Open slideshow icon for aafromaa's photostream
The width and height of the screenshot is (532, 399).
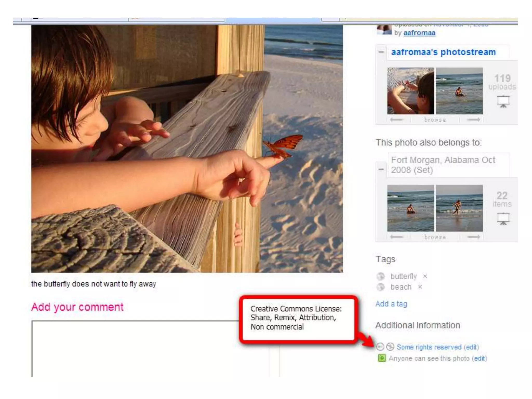pos(503,102)
